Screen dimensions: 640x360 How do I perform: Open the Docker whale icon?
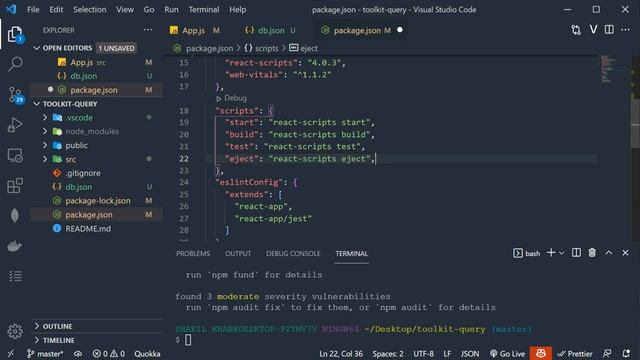click(15, 246)
